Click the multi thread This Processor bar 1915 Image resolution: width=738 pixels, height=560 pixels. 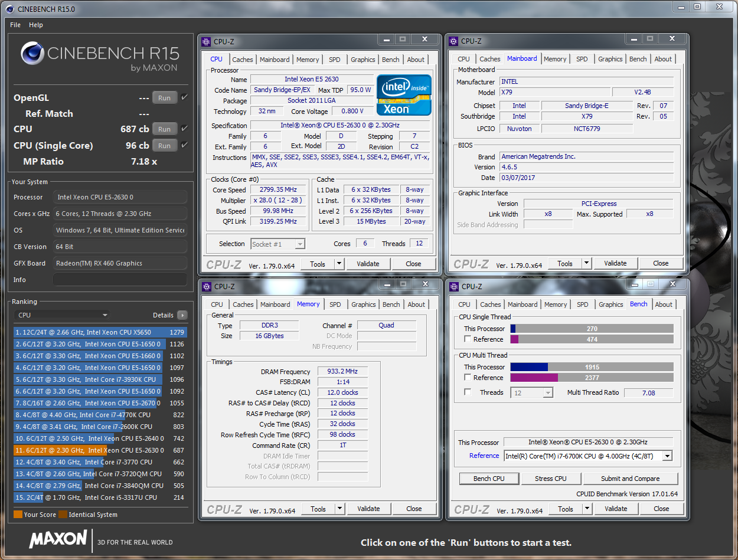pyautogui.click(x=592, y=367)
